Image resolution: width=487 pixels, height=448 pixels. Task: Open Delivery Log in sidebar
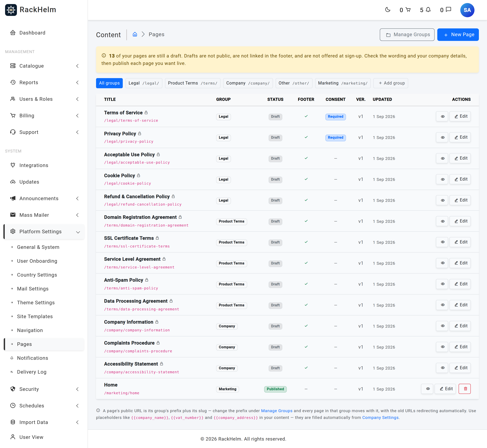click(44, 372)
